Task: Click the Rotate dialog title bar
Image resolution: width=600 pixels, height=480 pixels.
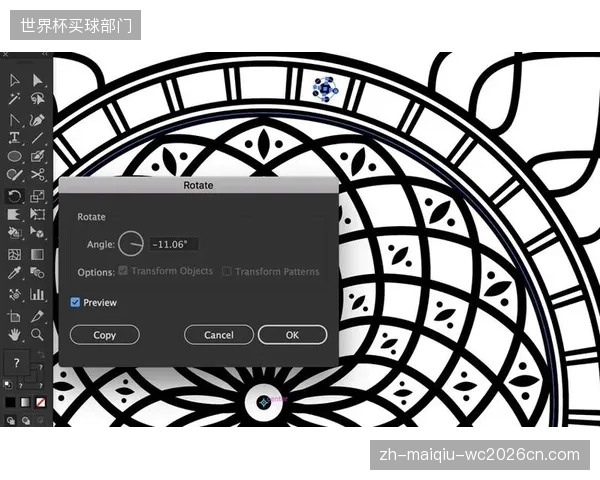Action: (x=199, y=185)
